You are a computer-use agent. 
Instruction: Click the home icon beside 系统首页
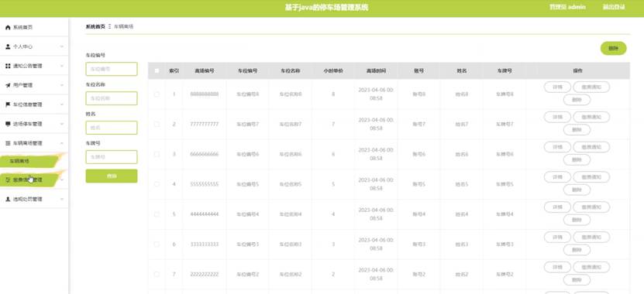click(x=8, y=28)
